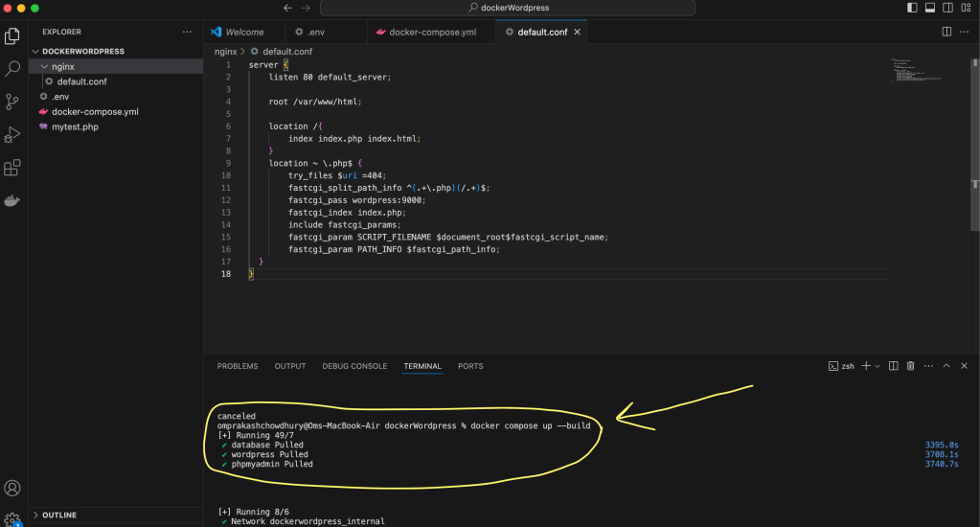980x527 pixels.
Task: Kill terminal using the trash icon
Action: click(910, 366)
